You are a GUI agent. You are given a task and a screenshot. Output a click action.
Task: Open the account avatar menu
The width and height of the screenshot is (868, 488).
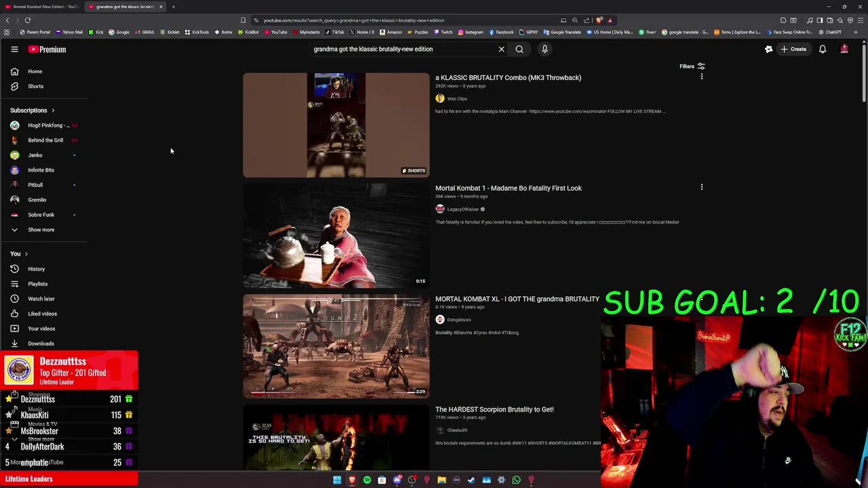(844, 49)
